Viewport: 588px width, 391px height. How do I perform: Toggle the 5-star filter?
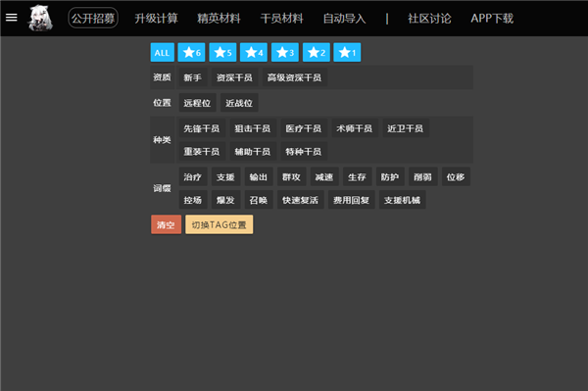(x=222, y=53)
